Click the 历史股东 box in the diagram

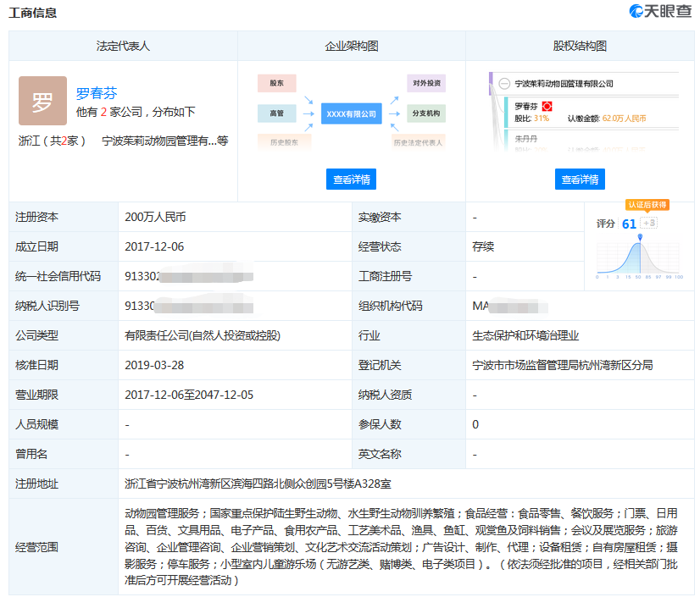point(276,141)
